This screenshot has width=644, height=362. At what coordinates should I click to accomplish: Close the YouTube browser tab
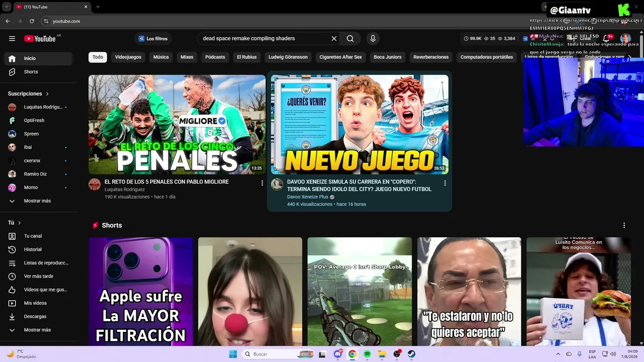86,7
